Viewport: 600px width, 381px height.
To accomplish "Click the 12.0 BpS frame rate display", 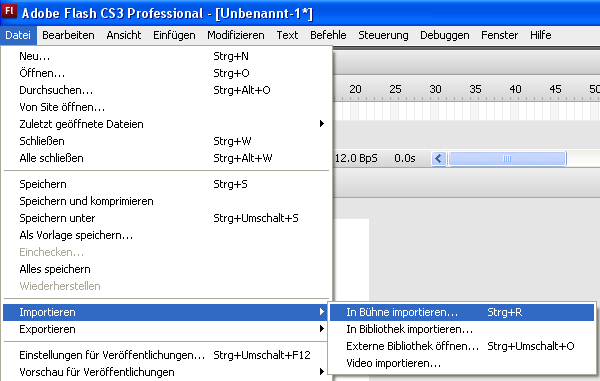I will point(356,158).
